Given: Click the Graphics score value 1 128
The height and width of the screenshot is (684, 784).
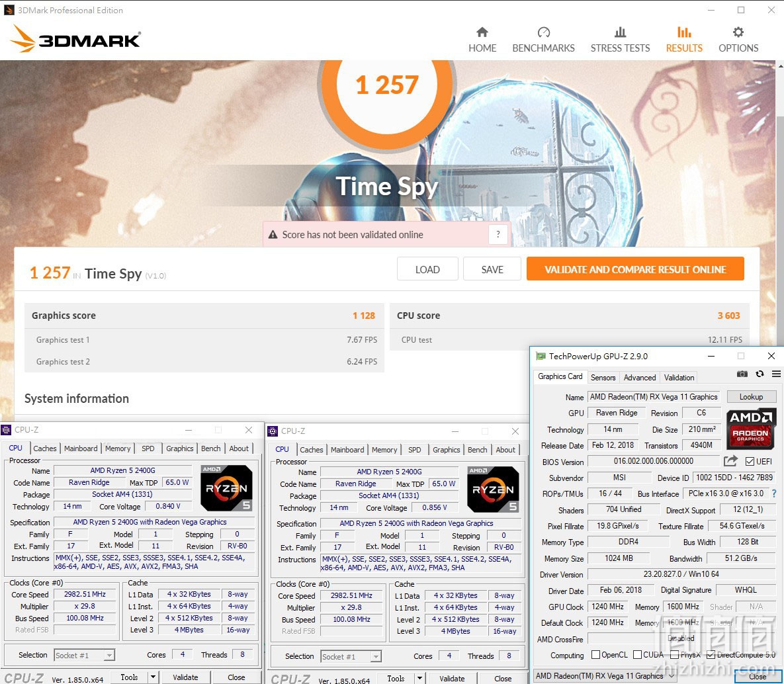Looking at the screenshot, I should (364, 316).
